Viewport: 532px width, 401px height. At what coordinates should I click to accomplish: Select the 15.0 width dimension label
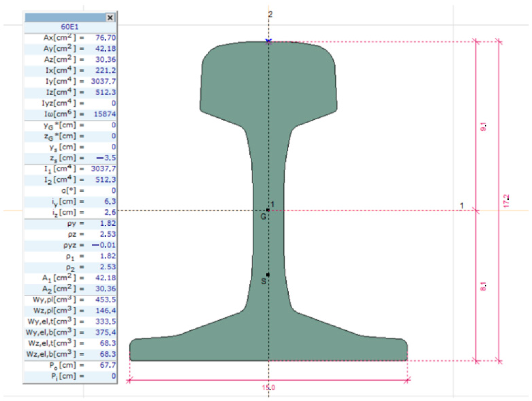[x=268, y=387]
